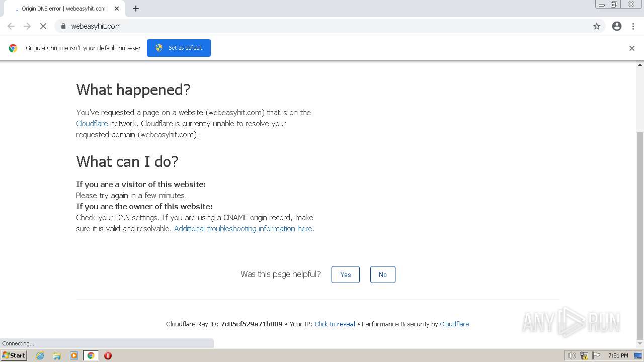
Task: Click the scrollbar up arrow
Action: tap(640, 65)
